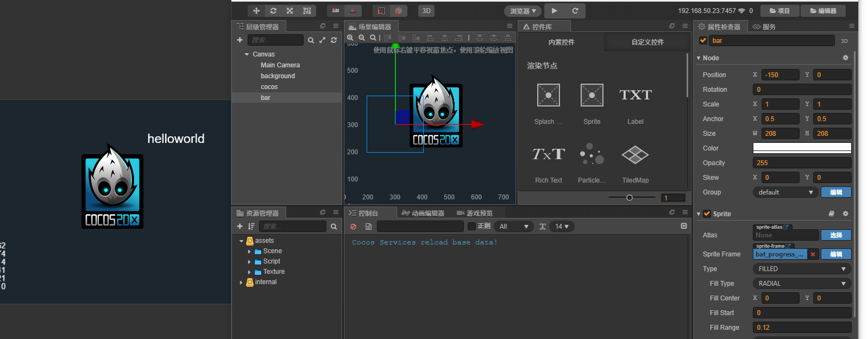The image size is (868, 339).
Task: Expand the internal assets database
Action: (x=241, y=282)
